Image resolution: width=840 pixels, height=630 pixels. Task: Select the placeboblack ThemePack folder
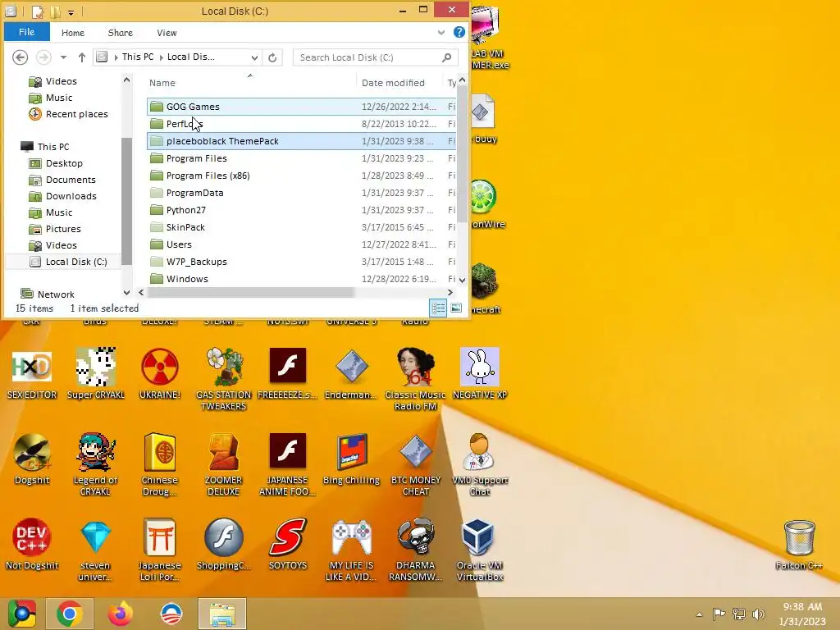point(301,141)
